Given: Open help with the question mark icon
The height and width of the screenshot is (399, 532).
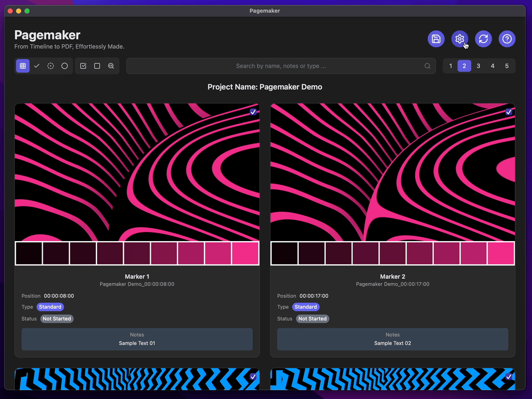Looking at the screenshot, I should pos(507,39).
